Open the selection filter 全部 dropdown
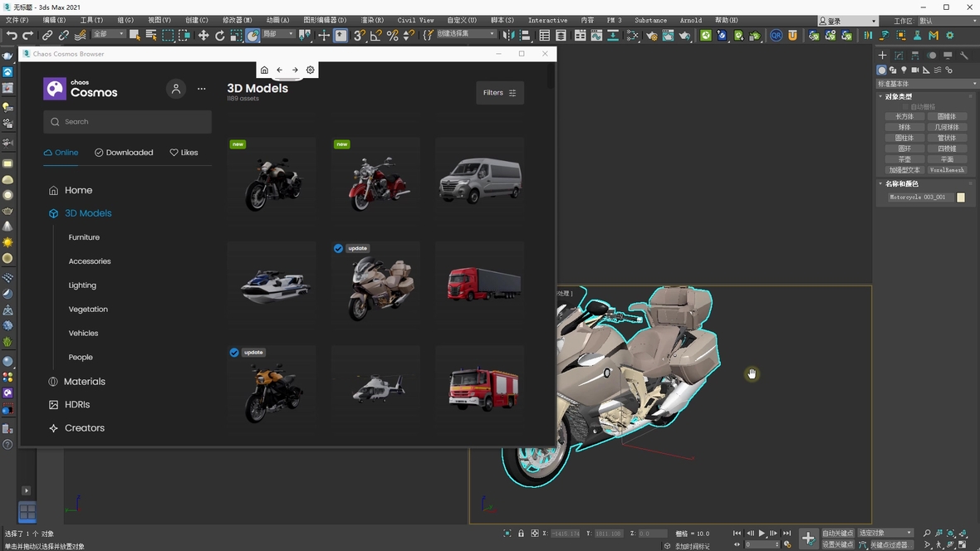980x551 pixels. [x=108, y=35]
